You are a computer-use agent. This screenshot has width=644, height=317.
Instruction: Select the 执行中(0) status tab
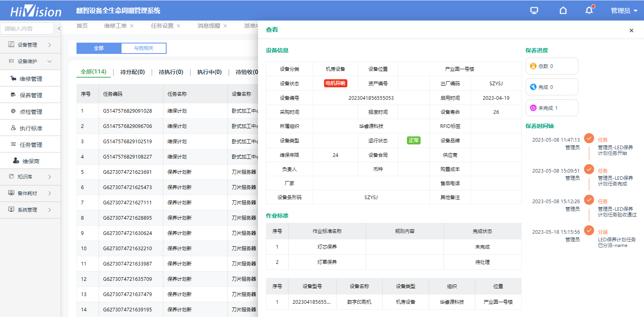[x=209, y=72]
